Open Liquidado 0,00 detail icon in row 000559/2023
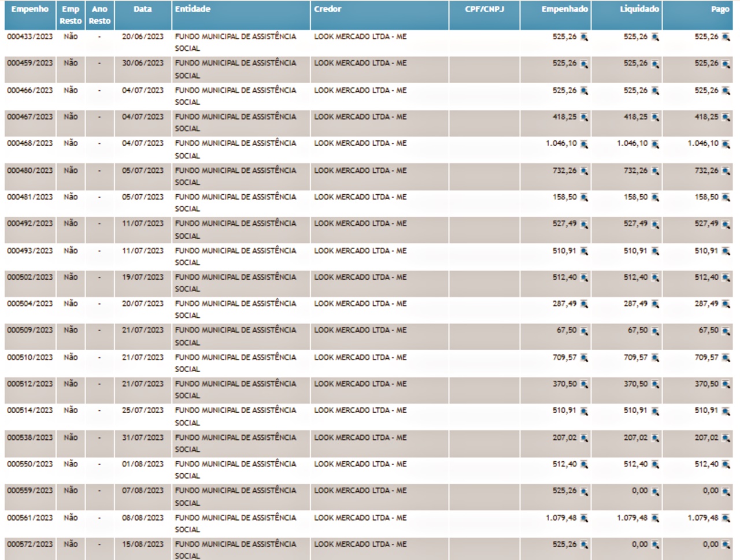This screenshot has height=560, width=740. coord(655,491)
